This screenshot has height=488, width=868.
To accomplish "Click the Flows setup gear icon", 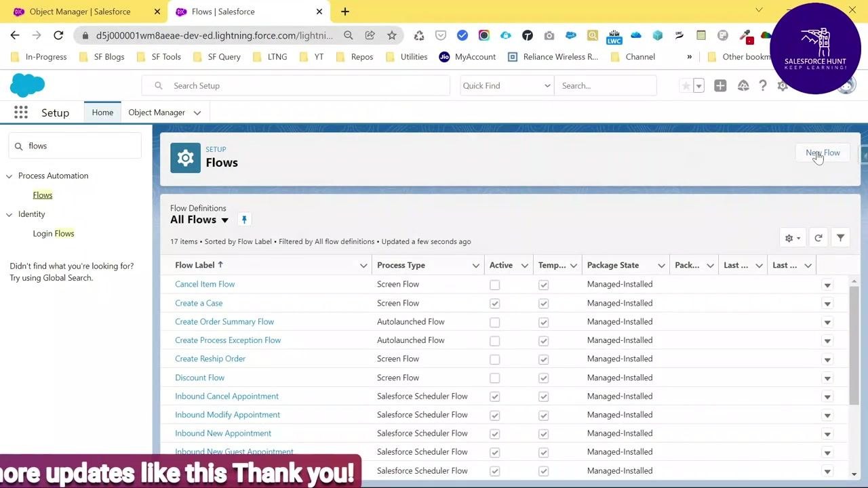I will click(x=185, y=158).
